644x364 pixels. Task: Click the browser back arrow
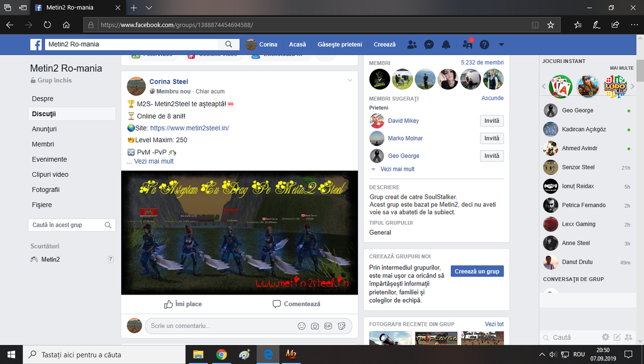pos(10,25)
